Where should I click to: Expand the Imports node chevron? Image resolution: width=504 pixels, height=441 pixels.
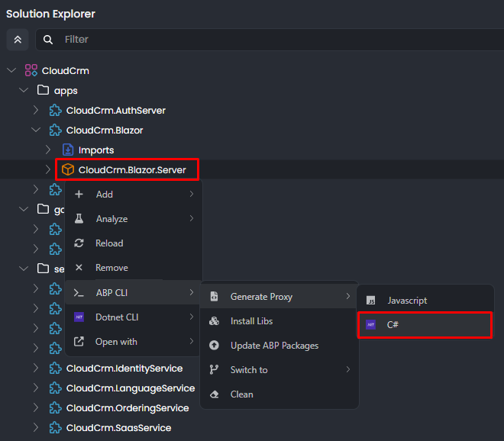click(x=48, y=150)
